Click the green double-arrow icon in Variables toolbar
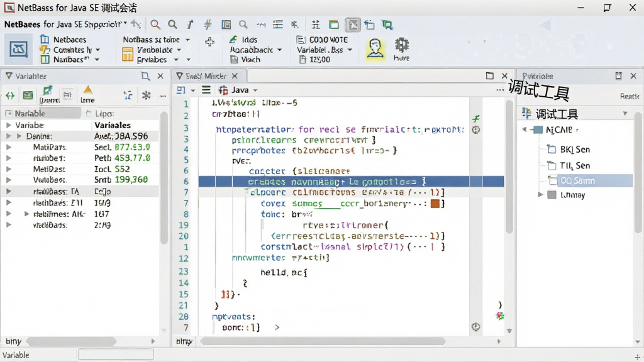This screenshot has height=362, width=644. point(10,96)
